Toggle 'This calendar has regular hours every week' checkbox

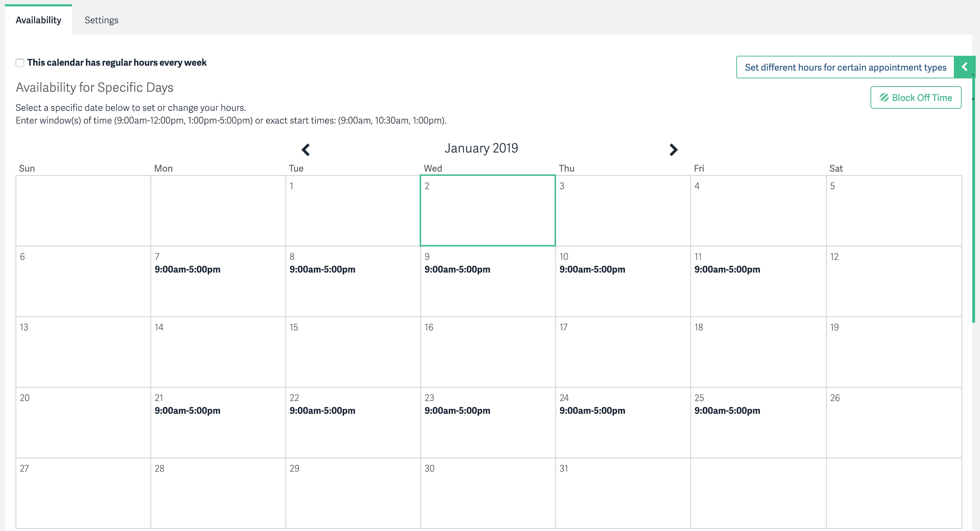19,62
